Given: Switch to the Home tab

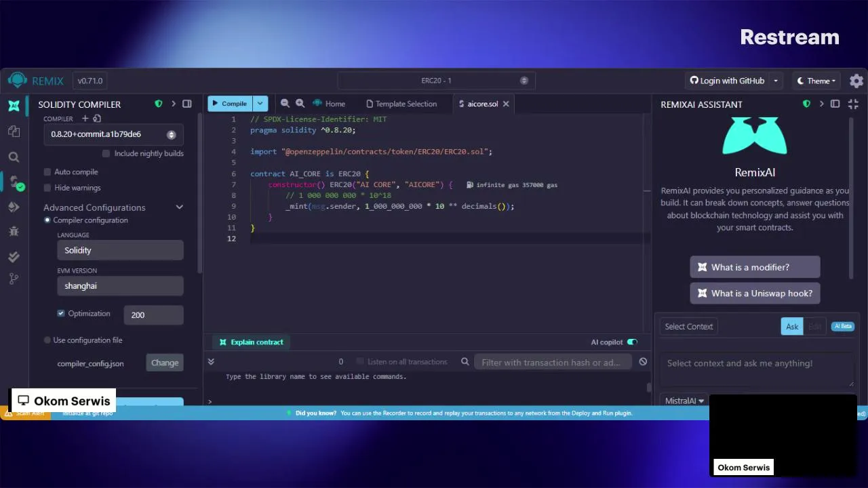Looking at the screenshot, I should [329, 104].
